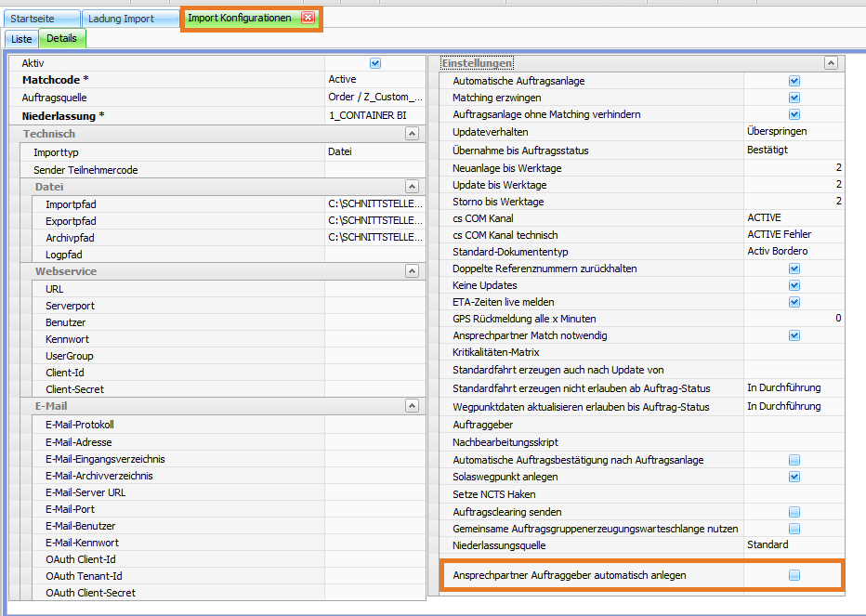Uncheck Solaswegpunkt anlegen
866x616 pixels.
(x=794, y=477)
